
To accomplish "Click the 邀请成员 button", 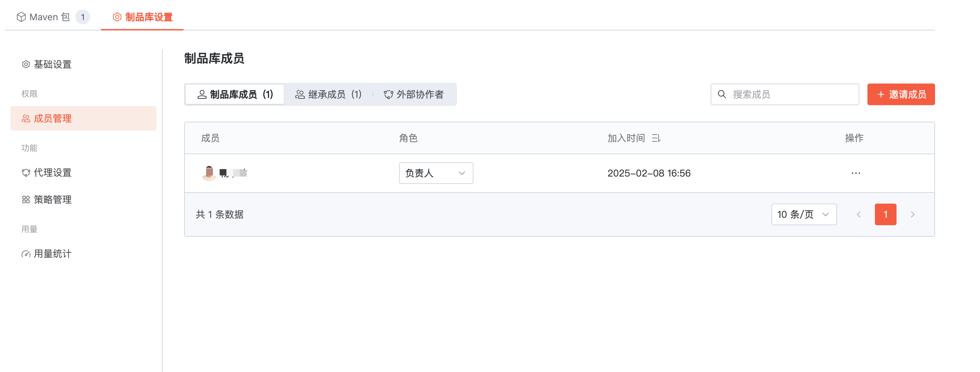I will [901, 94].
